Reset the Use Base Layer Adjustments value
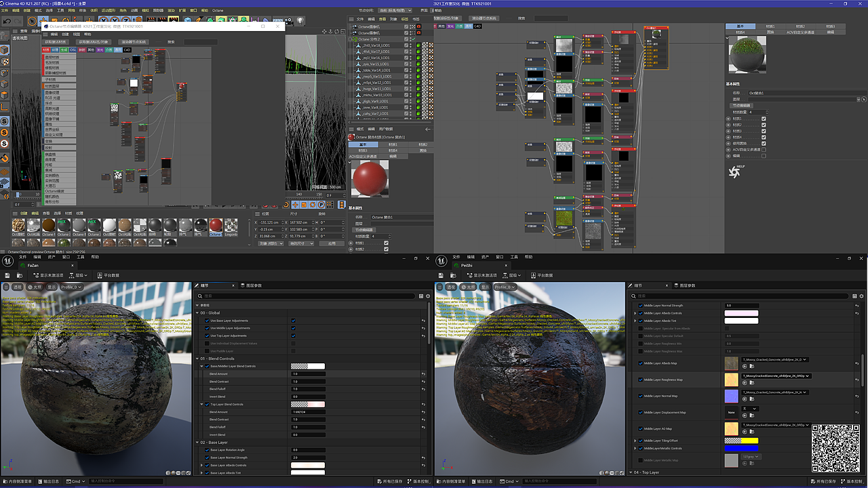 [423, 321]
